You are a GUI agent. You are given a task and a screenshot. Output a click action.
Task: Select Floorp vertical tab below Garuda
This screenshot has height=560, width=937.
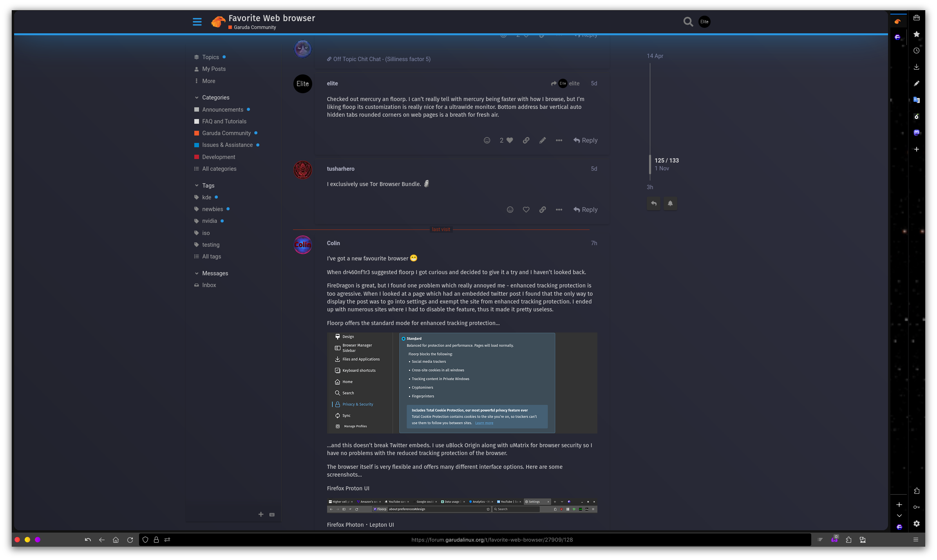pyautogui.click(x=897, y=38)
